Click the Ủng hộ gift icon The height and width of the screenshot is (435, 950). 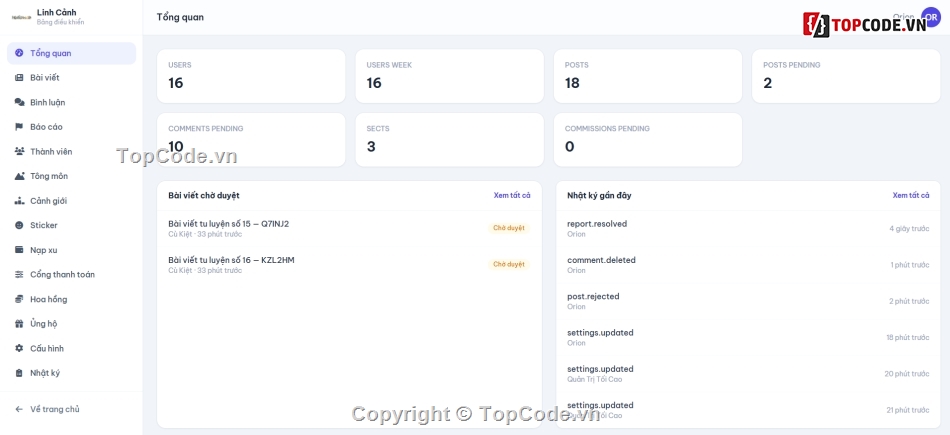coord(19,324)
